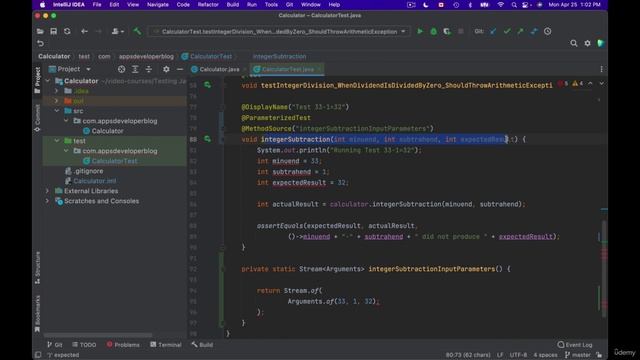Viewport: 640px width, 360px height.
Task: Click Git Push arrow icon
Action: point(520,31)
